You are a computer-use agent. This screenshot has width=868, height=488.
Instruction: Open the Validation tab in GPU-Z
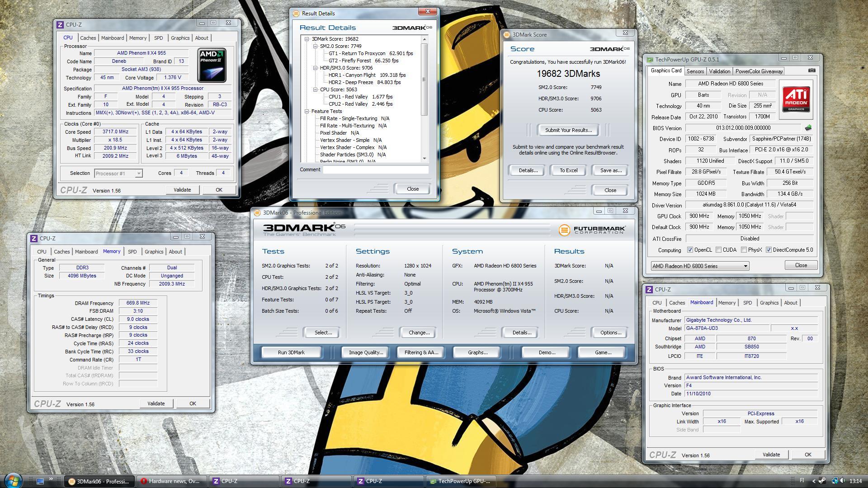coord(719,71)
